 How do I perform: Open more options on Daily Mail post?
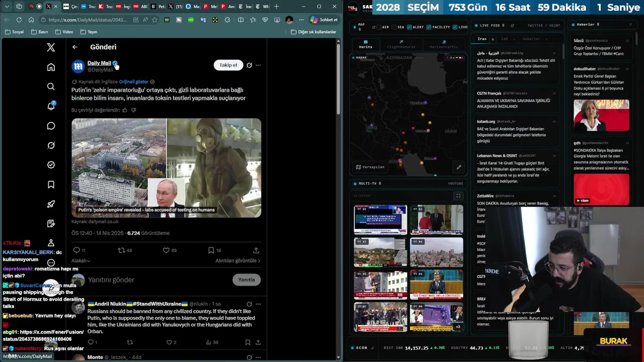tap(258, 65)
